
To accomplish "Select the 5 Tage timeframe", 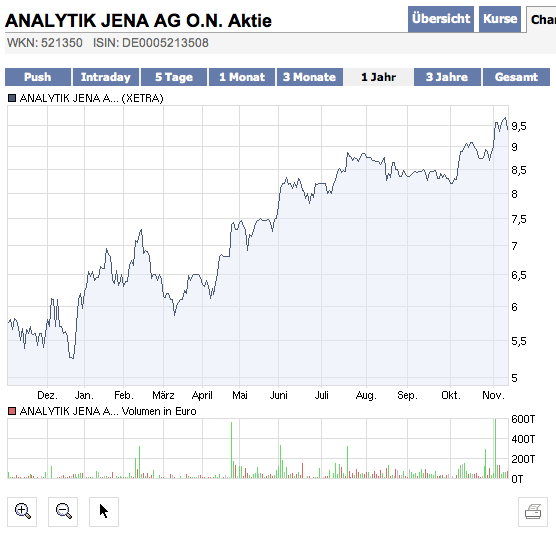I will click(174, 77).
